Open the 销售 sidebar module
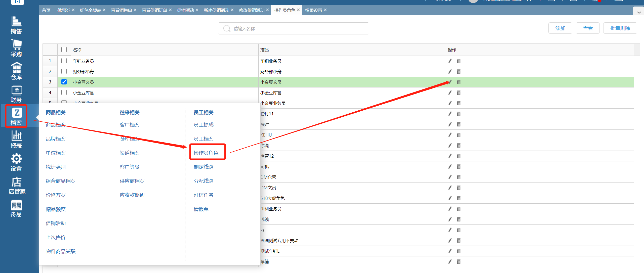 (16, 25)
